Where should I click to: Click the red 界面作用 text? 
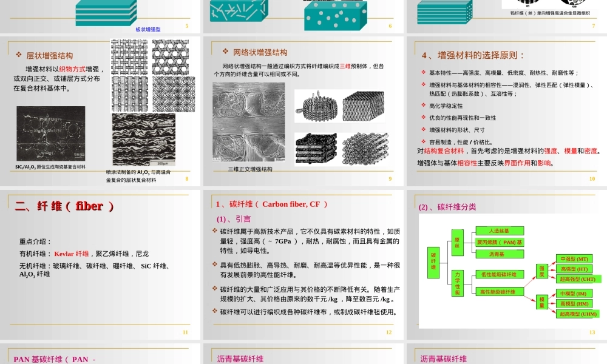[x=517, y=163]
